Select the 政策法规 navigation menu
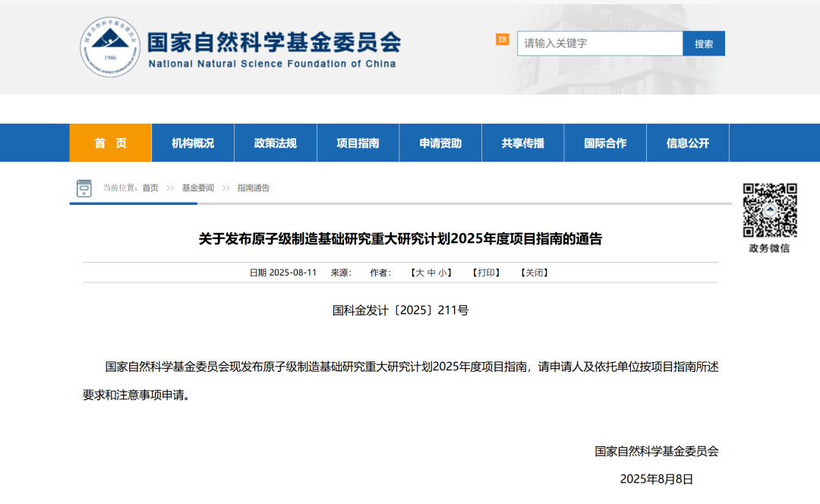This screenshot has height=504, width=820. tap(275, 143)
